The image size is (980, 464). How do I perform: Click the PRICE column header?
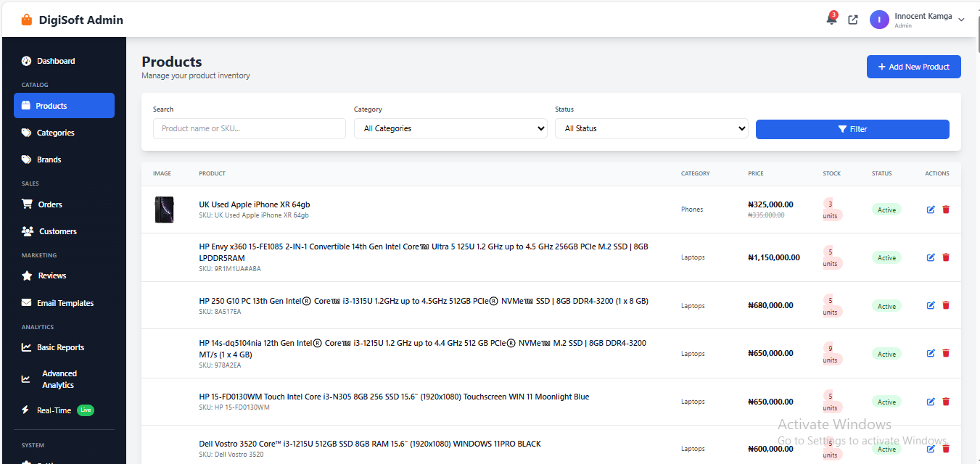click(x=756, y=173)
